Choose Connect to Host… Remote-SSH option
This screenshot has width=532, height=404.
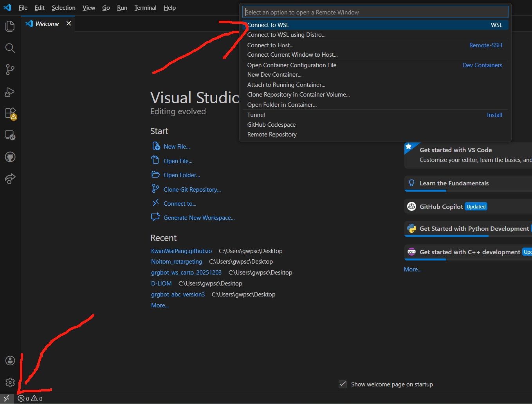(271, 45)
